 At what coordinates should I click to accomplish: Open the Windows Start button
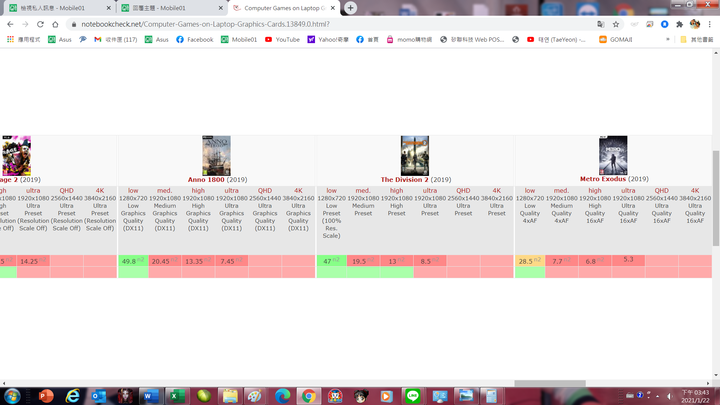coord(12,396)
